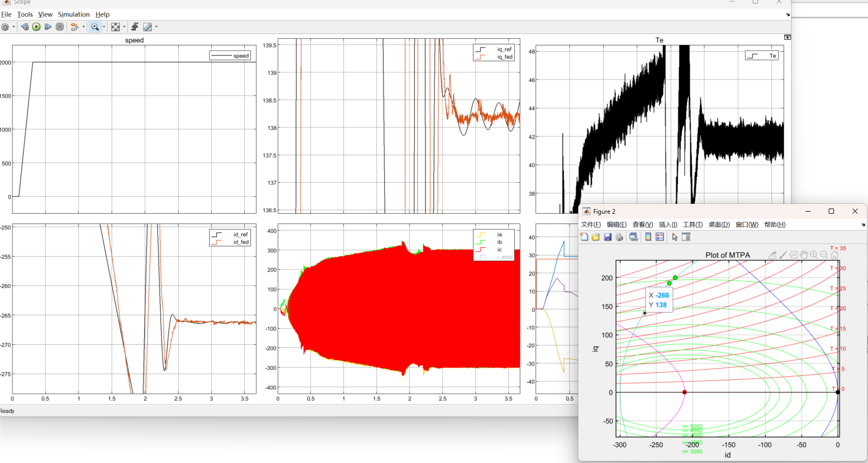Open 文件(F) menu in Figure 2
This screenshot has height=463, width=868.
(591, 225)
